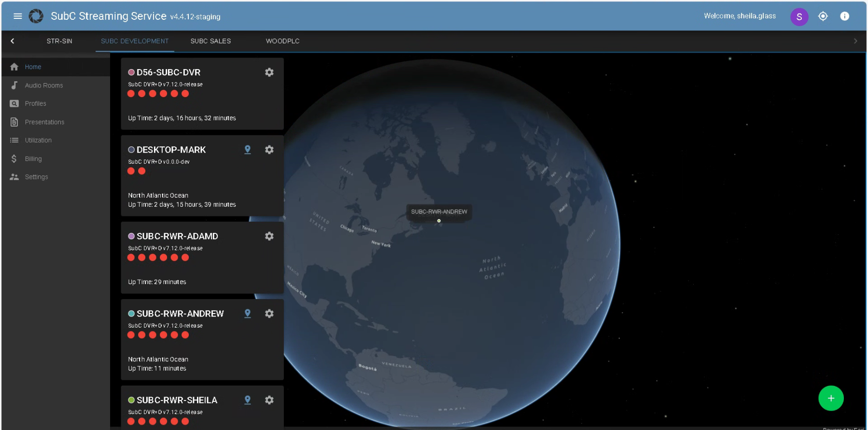
Task: Select the WOODPLC tab
Action: [282, 41]
